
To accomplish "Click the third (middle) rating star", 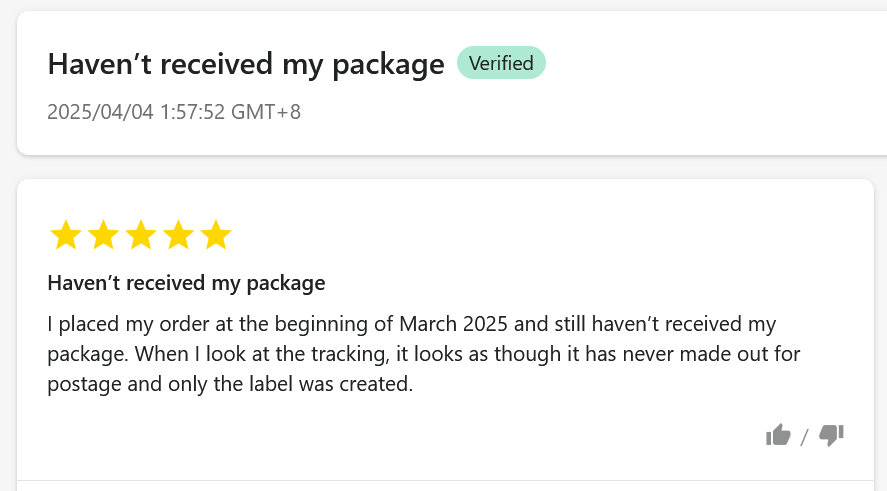I will 140,236.
